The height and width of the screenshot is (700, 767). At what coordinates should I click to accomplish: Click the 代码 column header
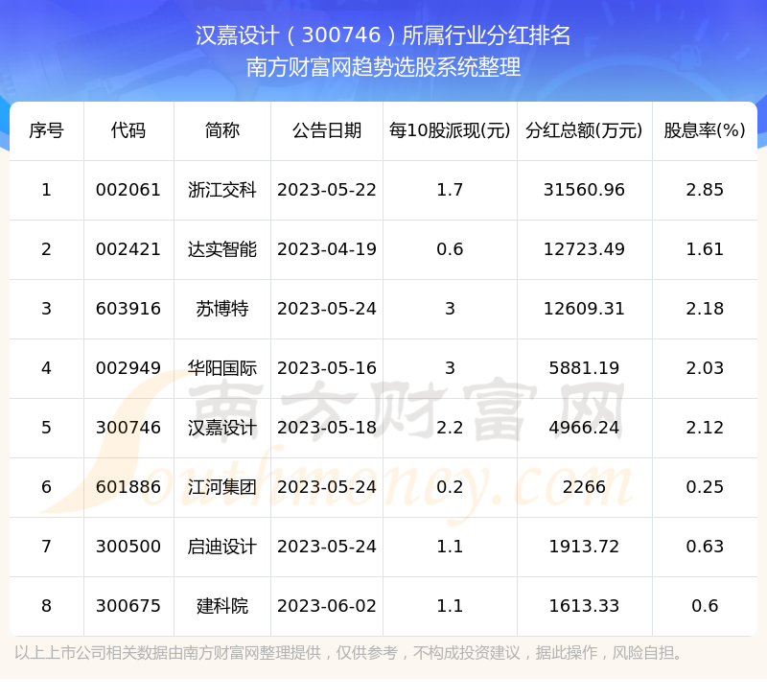pos(128,130)
